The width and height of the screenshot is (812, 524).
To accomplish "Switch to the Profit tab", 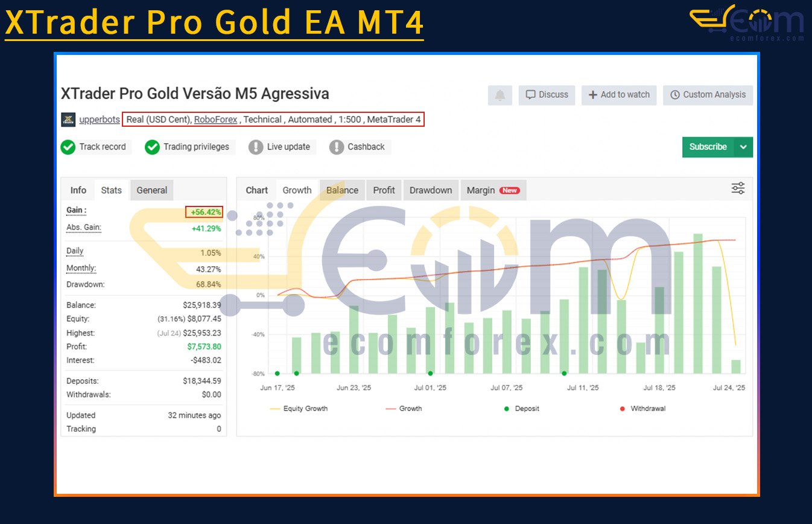I will click(x=384, y=190).
